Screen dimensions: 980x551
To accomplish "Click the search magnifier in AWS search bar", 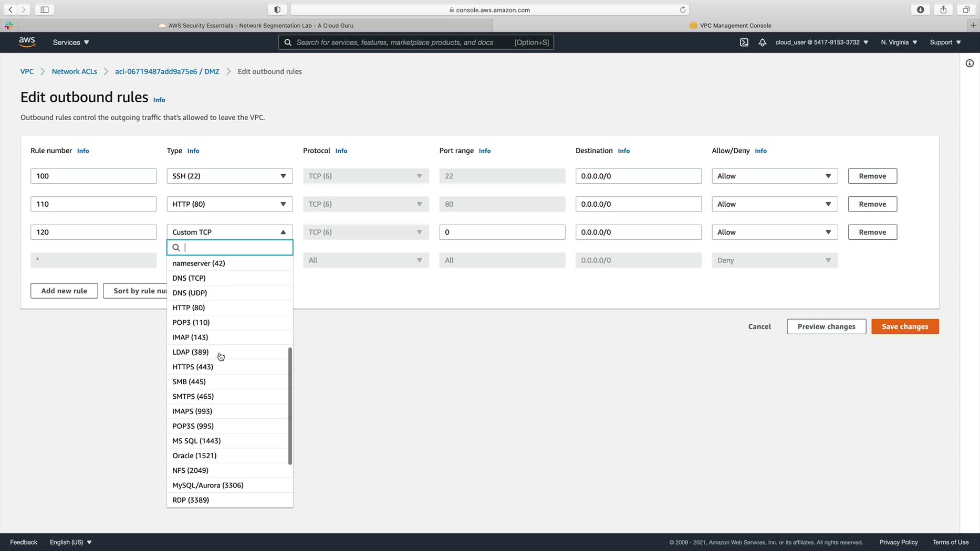I will pos(288,43).
